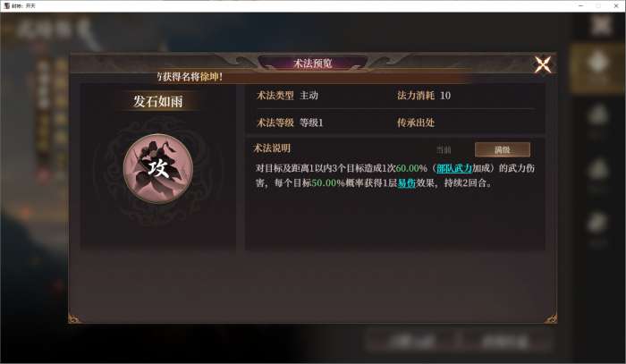Click the round 攻 skill icon
The height and width of the screenshot is (364, 626).
[158, 168]
